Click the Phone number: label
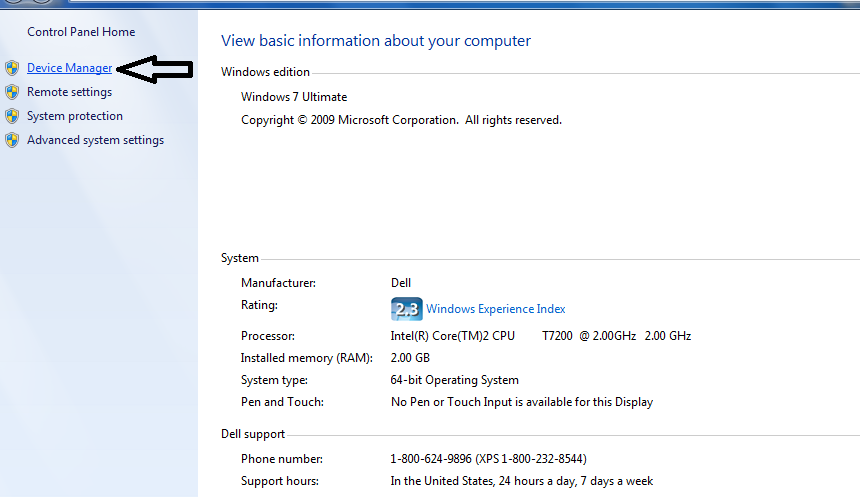Viewport: 860px width, 497px height. 281,459
